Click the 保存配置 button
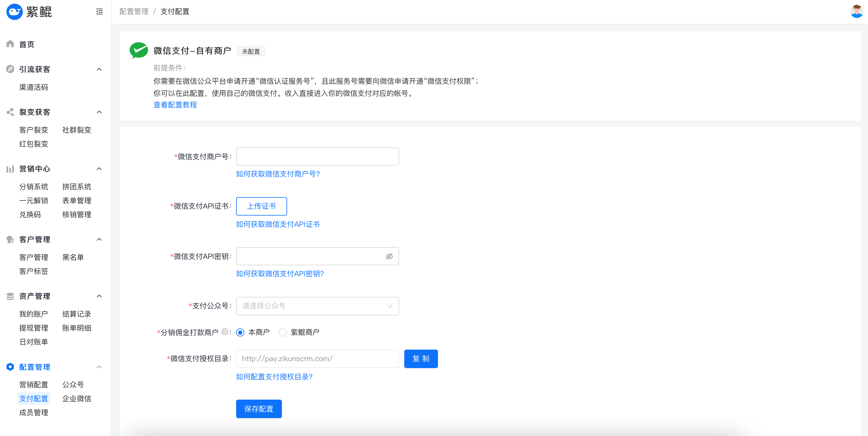Image resolution: width=868 pixels, height=436 pixels. click(259, 409)
